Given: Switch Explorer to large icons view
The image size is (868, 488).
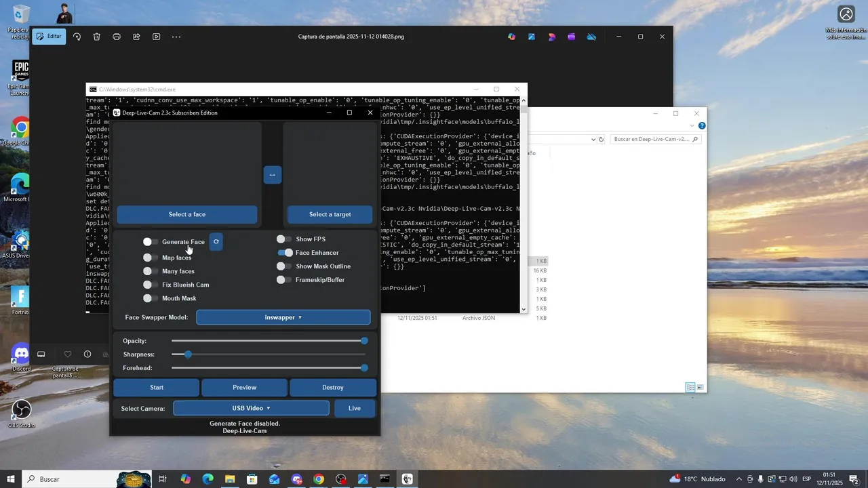Looking at the screenshot, I should 701,388.
